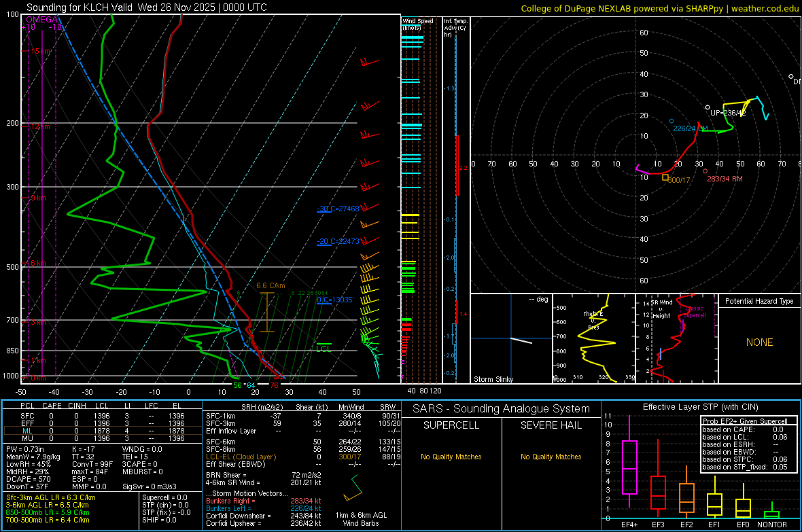Viewport: 802px width, 532px height.
Task: Click the "SHIP = 0.0" value
Action: [x=159, y=520]
